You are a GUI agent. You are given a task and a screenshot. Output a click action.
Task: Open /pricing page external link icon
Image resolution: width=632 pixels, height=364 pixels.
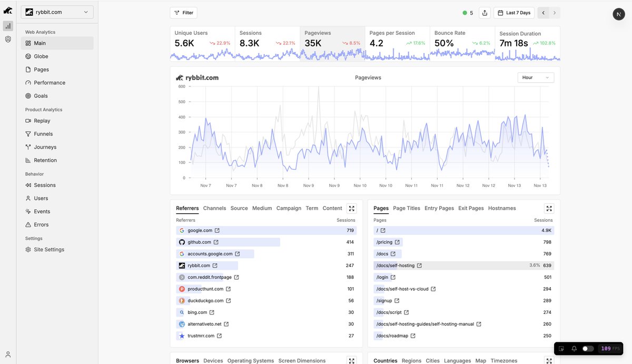[397, 242]
